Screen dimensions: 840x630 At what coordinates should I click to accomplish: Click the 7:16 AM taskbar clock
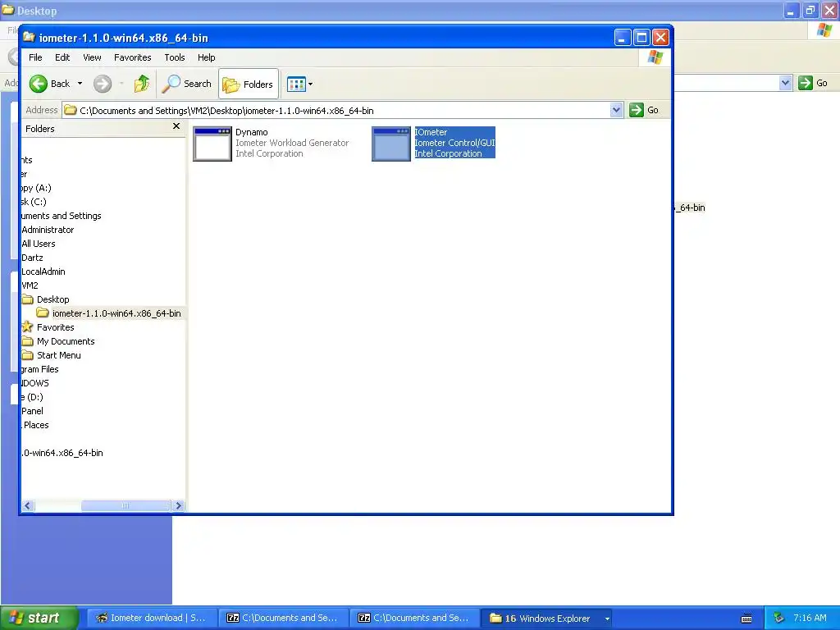coord(810,618)
